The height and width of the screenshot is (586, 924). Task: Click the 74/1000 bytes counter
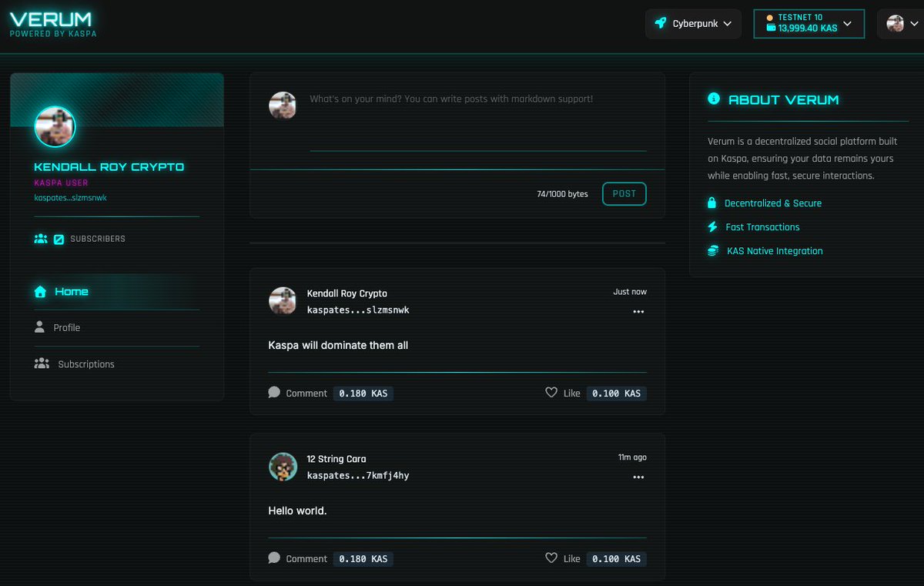click(562, 194)
